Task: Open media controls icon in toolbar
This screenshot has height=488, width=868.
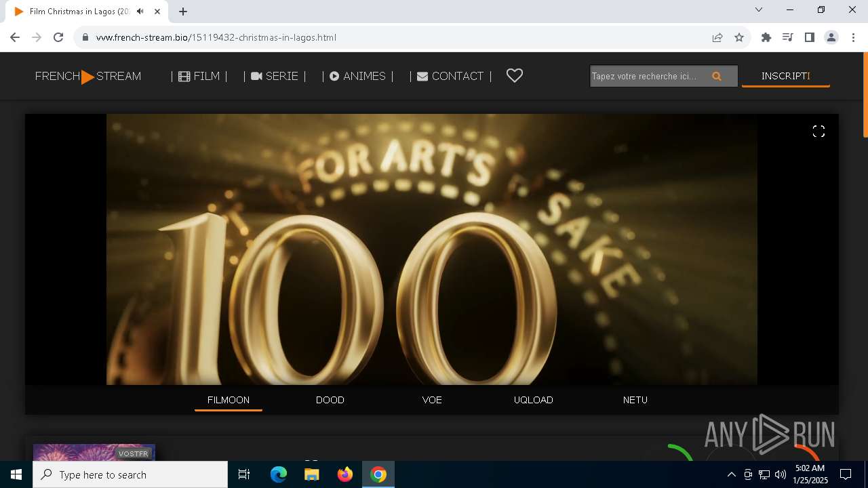Action: [788, 37]
